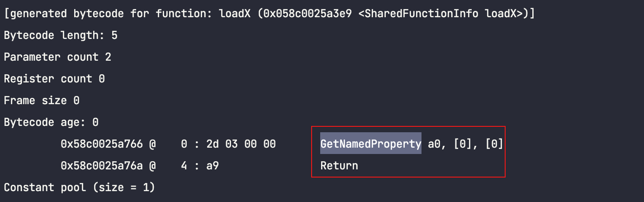Click the function name loadX in header

(x=234, y=14)
